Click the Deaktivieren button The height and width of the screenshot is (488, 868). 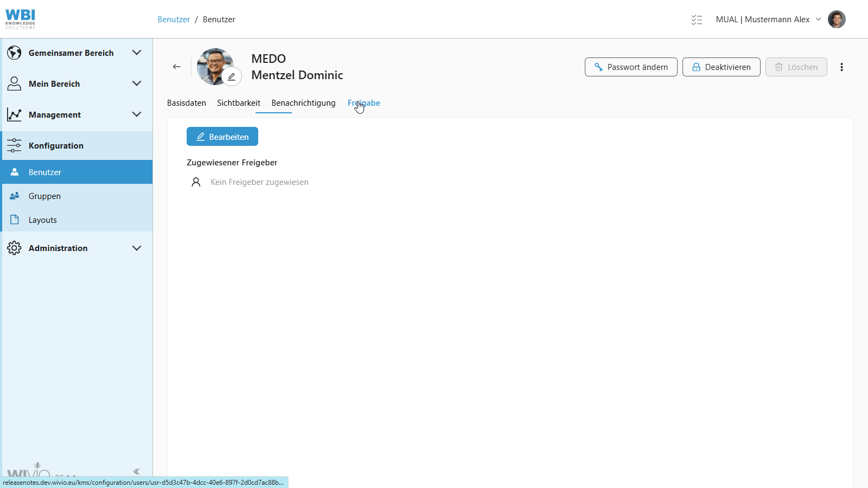(x=721, y=67)
